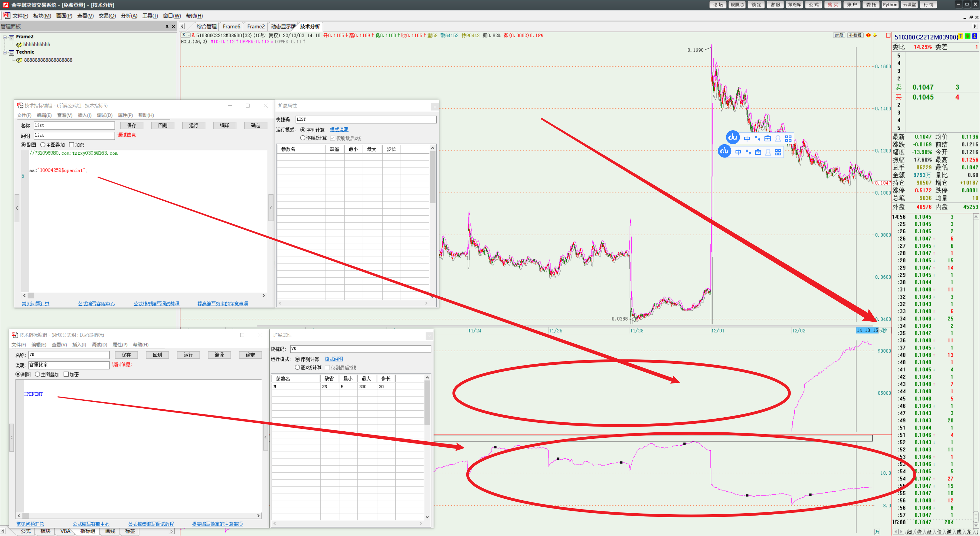The height and width of the screenshot is (536, 980).
Task: Click the 策略库 button in top toolbar
Action: click(794, 4)
